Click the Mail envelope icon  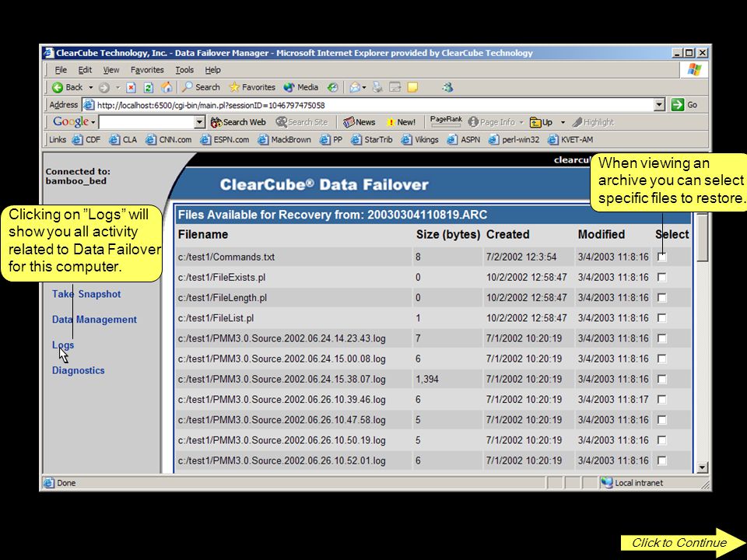point(355,87)
